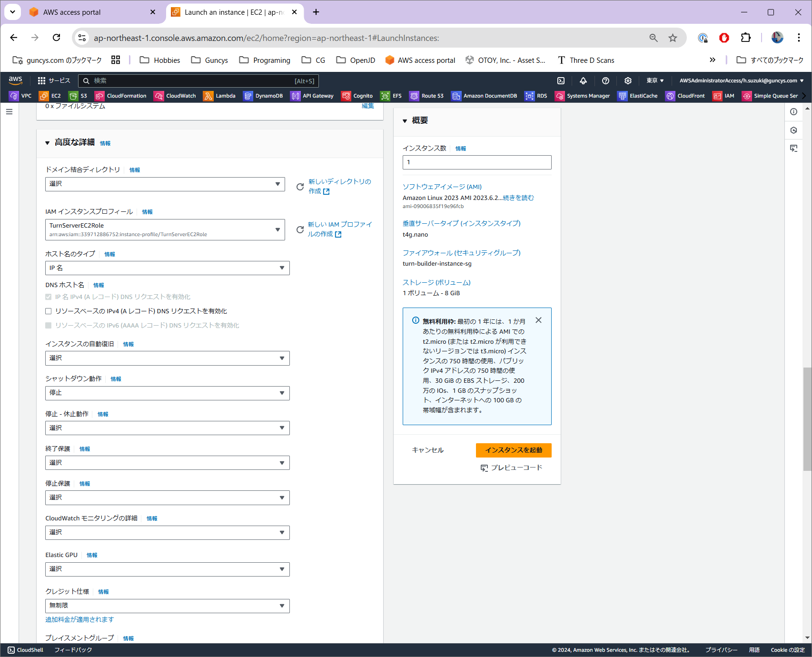Image resolution: width=812 pixels, height=657 pixels.
Task: Open the ElastiCache shortcut
Action: point(638,96)
